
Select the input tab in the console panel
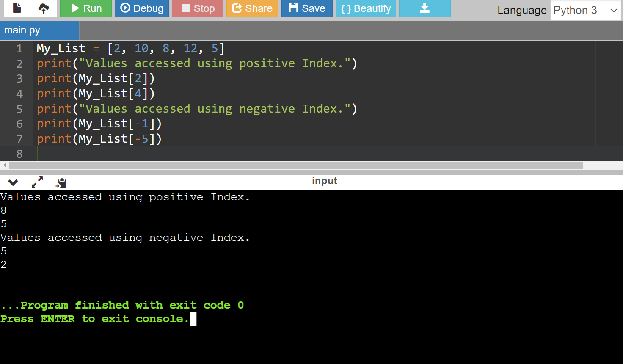click(324, 181)
